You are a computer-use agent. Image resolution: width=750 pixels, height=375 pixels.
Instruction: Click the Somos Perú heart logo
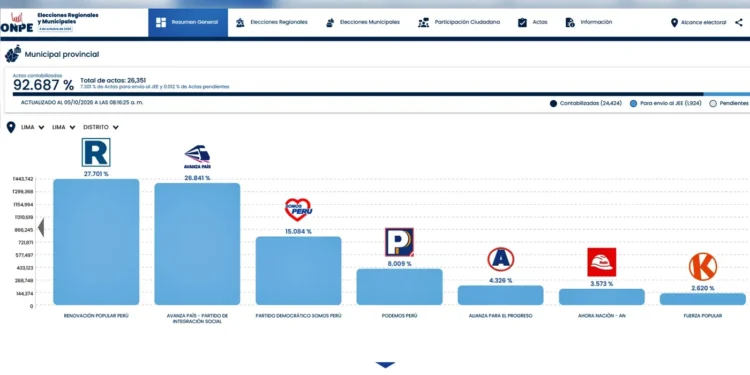298,210
